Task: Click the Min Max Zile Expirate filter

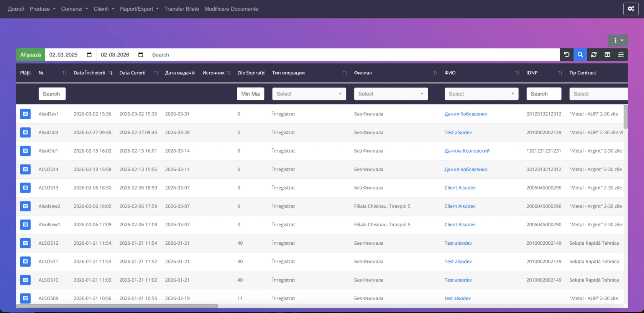Action: point(251,94)
